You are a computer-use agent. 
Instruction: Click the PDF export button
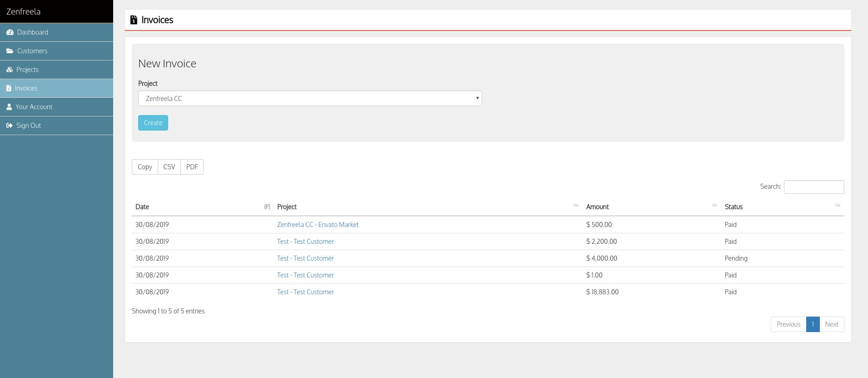192,167
